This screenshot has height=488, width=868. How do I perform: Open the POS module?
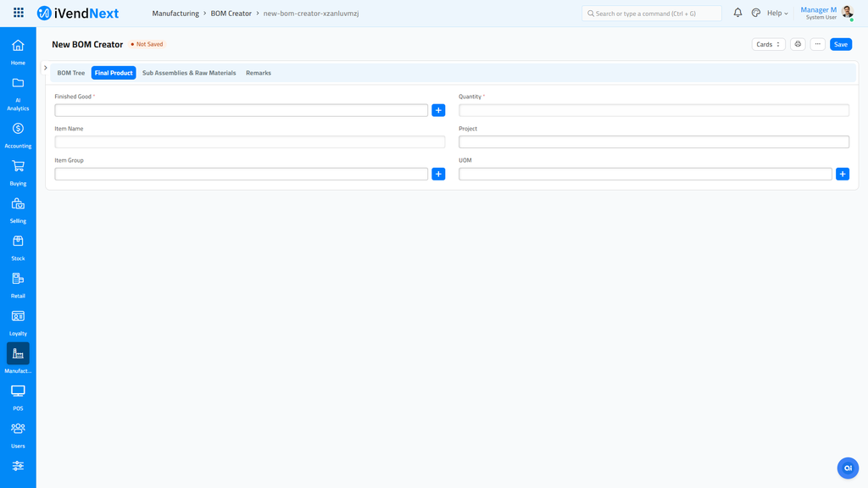click(x=18, y=398)
